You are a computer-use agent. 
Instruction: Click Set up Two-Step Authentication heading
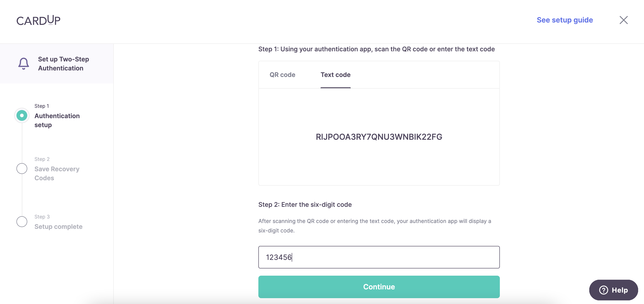point(63,63)
